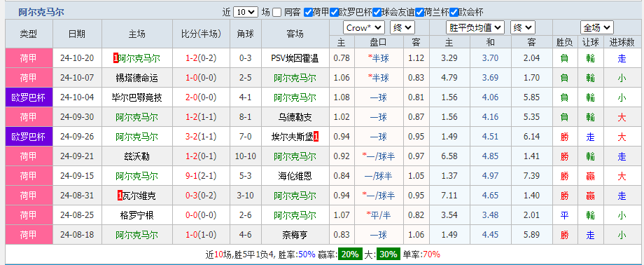Open the 全场 dropdown
The height and width of the screenshot is (265, 644).
tap(597, 28)
